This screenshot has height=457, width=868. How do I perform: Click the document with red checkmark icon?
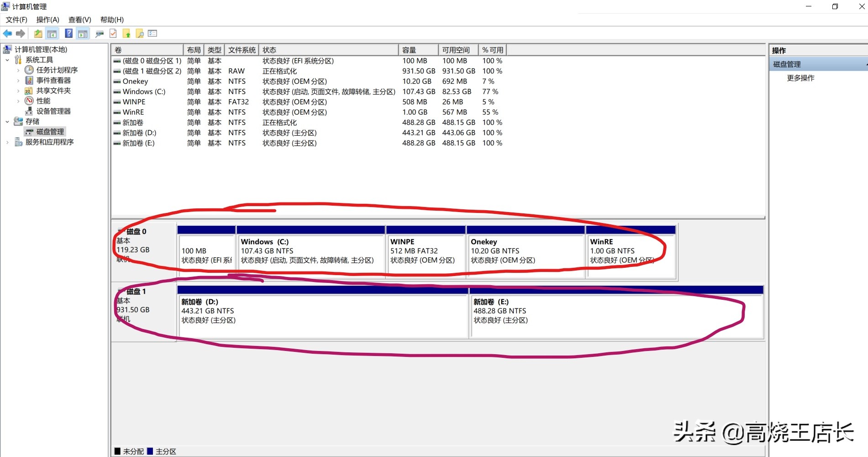113,33
